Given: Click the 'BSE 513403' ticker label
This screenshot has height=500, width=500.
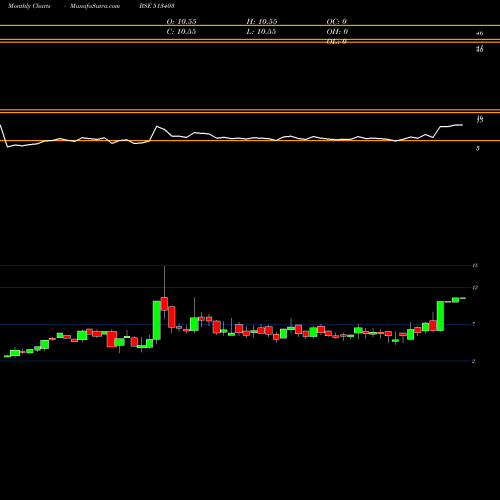Looking at the screenshot, I should tap(157, 6).
